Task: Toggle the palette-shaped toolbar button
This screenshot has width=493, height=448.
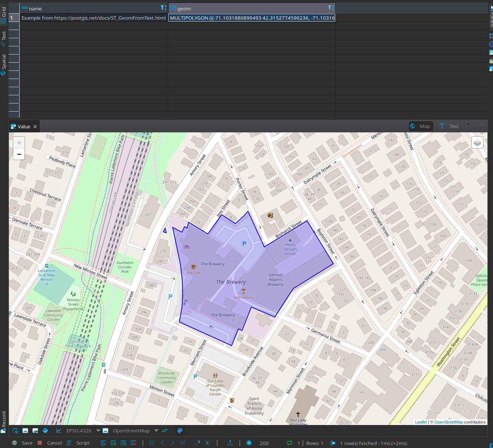Action: [180, 431]
